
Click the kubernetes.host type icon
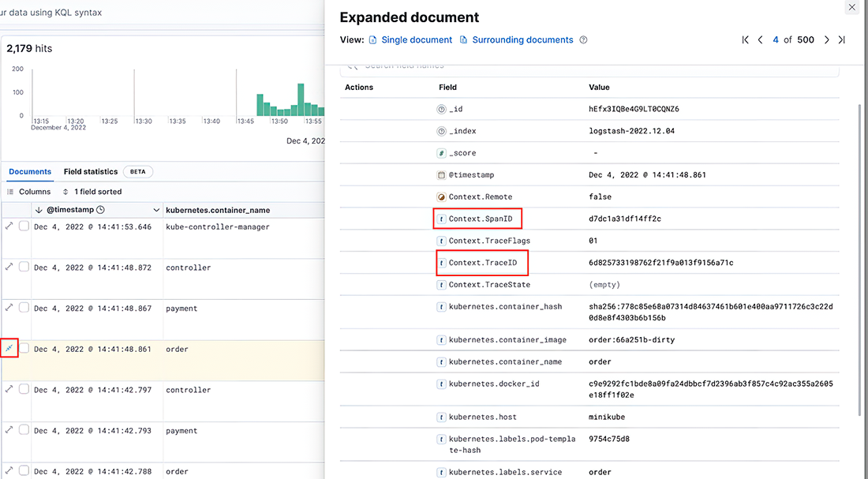[x=441, y=417]
